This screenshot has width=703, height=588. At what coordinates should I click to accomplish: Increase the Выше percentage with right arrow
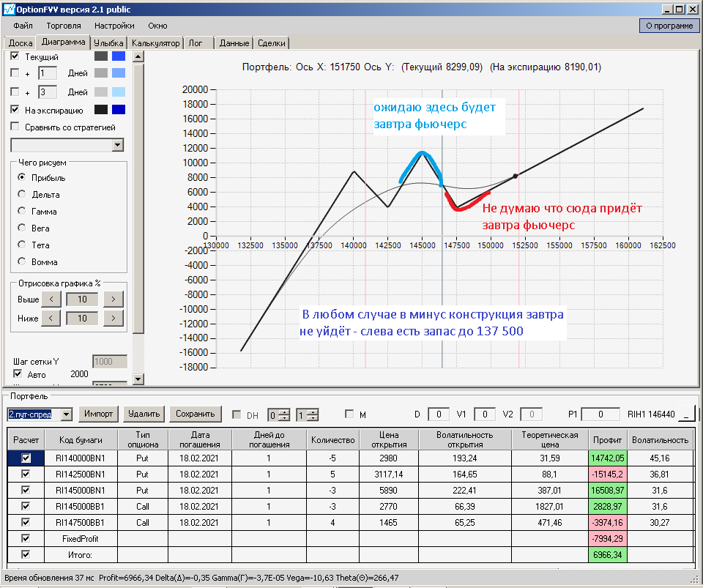pos(113,299)
